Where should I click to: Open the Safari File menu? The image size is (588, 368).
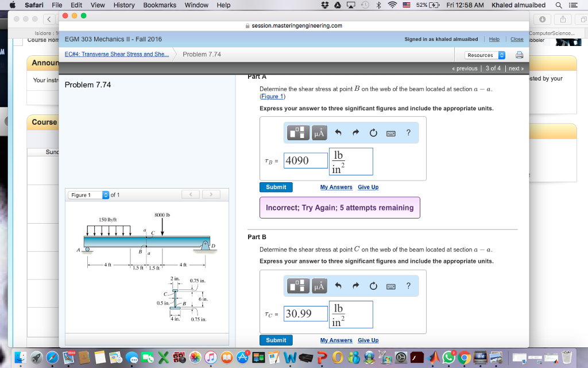click(x=57, y=5)
